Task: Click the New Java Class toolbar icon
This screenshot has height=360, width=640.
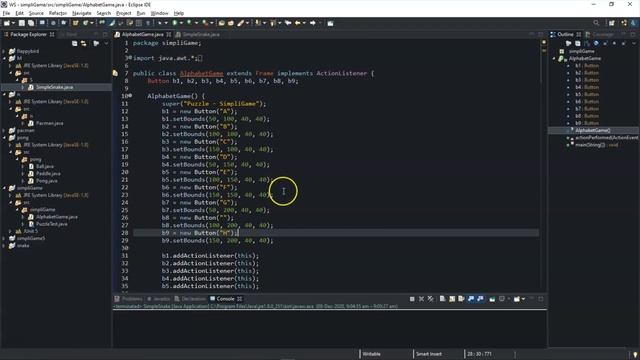Action: pyautogui.click(x=86, y=23)
